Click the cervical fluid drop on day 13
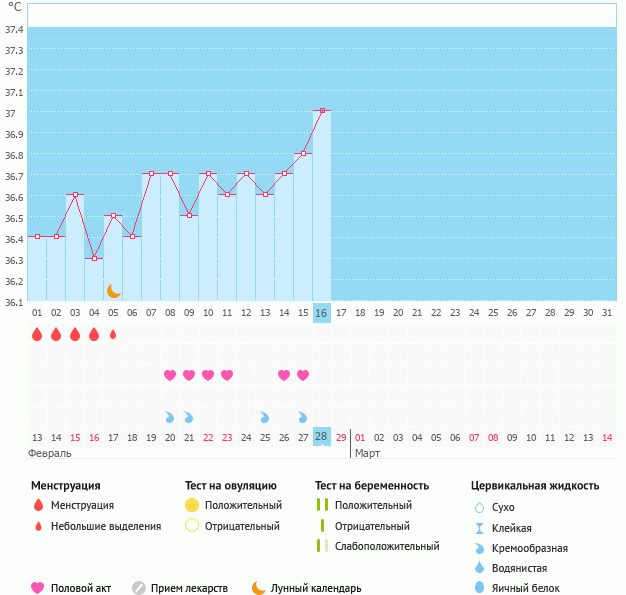The width and height of the screenshot is (626, 595). (265, 417)
